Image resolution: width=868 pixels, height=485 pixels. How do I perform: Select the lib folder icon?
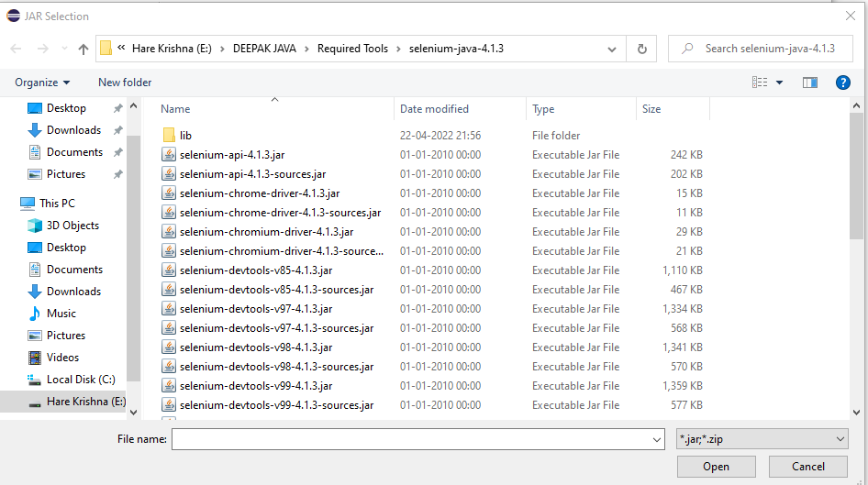[169, 135]
